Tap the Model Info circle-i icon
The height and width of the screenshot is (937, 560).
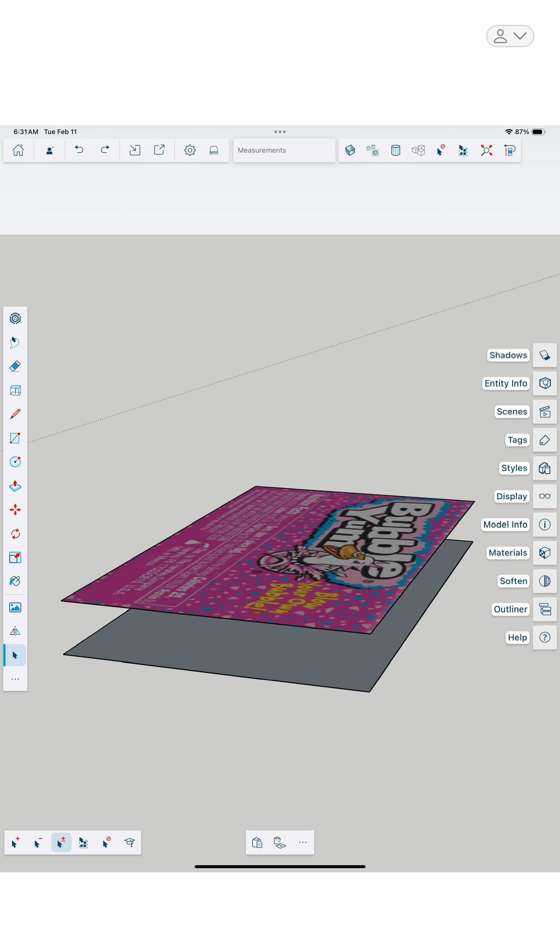coord(545,525)
